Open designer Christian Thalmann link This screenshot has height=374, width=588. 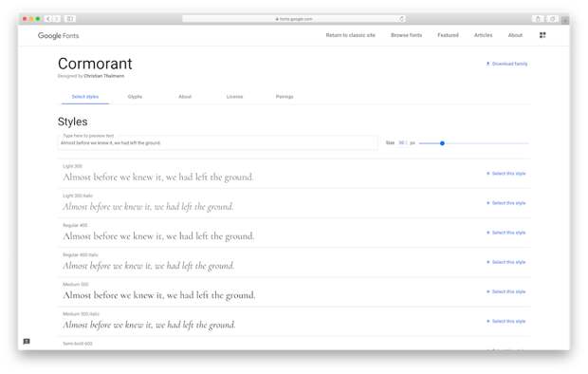[x=104, y=76]
